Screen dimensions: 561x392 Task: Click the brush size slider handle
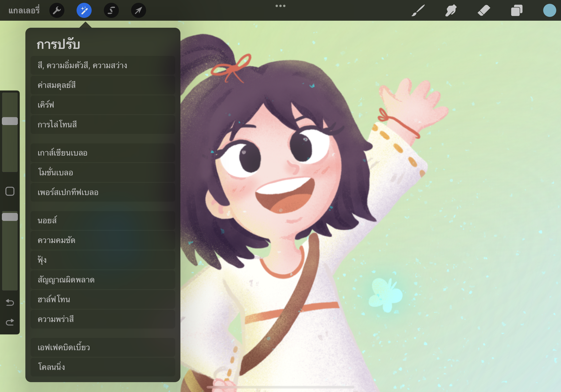click(10, 121)
